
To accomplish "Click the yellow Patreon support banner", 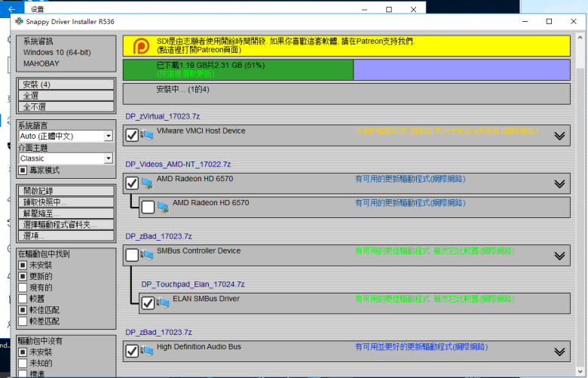I will click(x=347, y=46).
